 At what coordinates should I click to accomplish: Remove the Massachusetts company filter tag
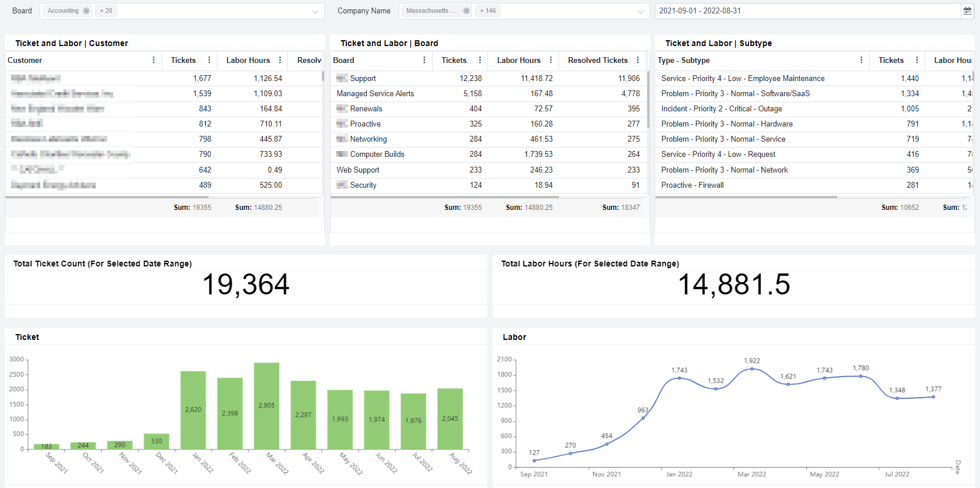point(466,11)
